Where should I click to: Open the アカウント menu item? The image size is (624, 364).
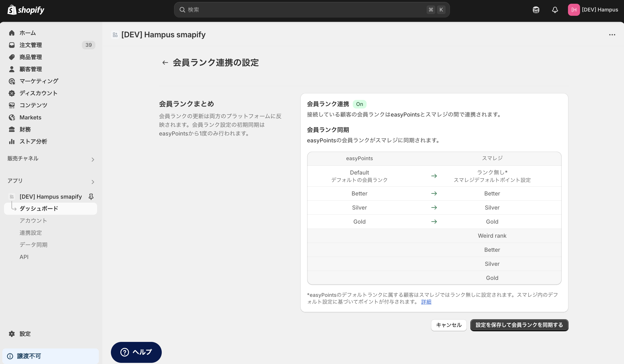[33, 220]
